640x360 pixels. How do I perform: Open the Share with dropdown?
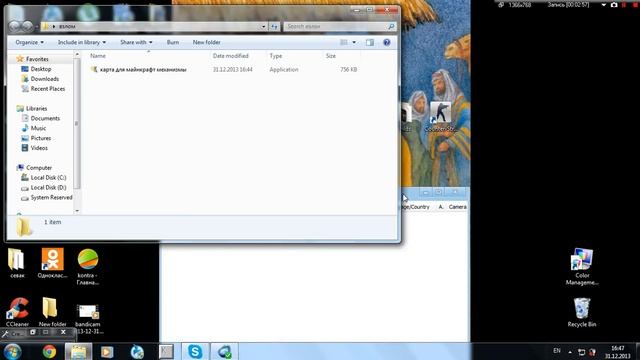[136, 42]
